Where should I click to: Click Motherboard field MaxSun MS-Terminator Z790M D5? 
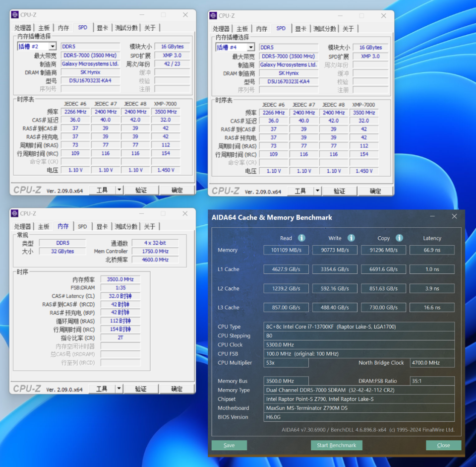pyautogui.click(x=359, y=408)
